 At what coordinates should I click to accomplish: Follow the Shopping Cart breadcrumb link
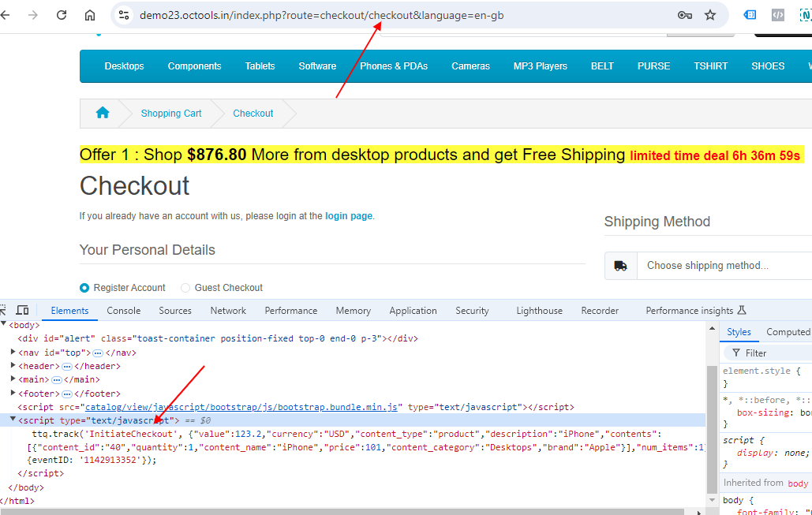point(171,114)
